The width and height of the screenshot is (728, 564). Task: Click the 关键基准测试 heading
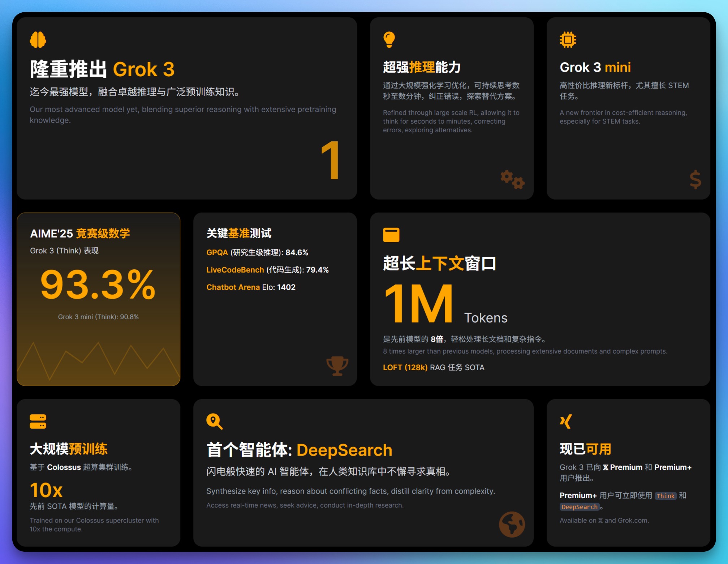[239, 233]
